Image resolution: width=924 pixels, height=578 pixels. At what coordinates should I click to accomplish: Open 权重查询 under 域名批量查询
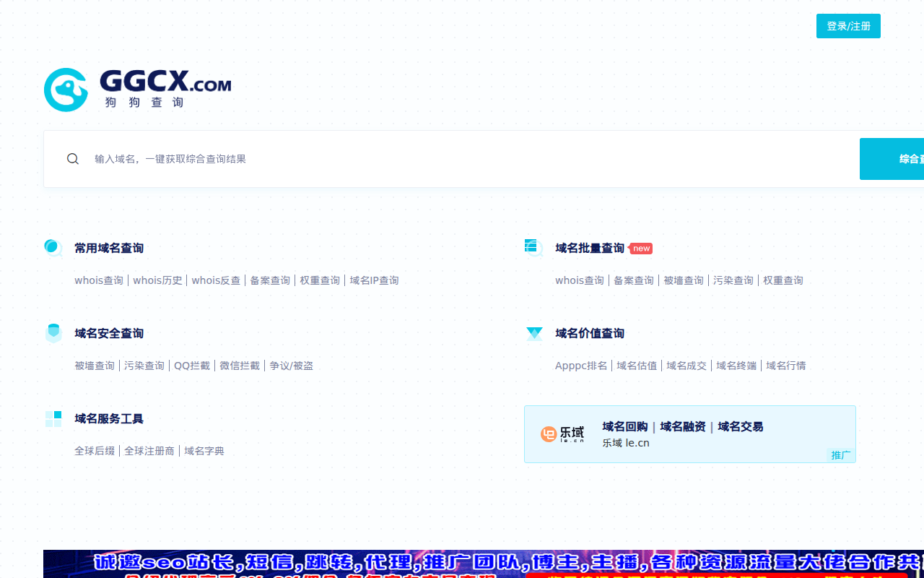point(783,280)
